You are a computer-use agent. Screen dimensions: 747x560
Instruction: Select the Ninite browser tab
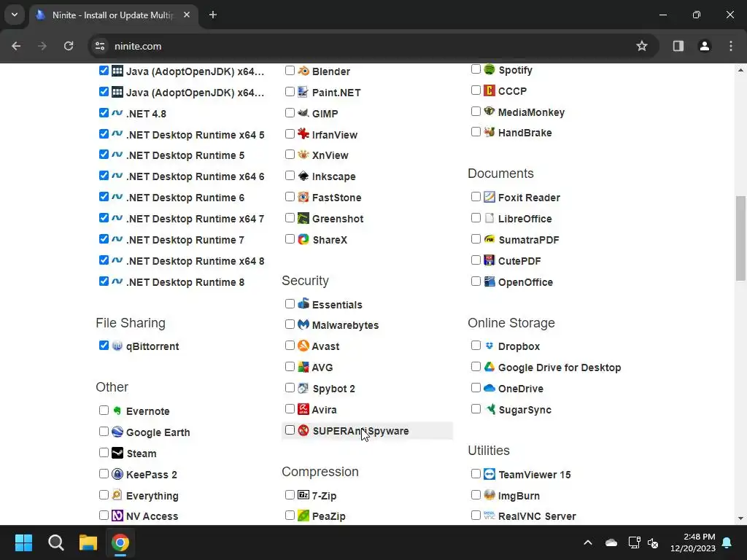click(112, 15)
